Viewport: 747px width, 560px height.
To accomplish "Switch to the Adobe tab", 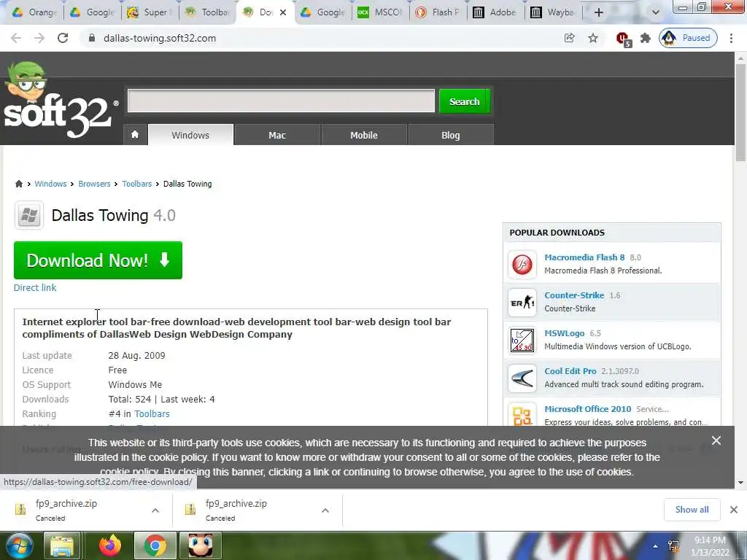I will tap(495, 12).
